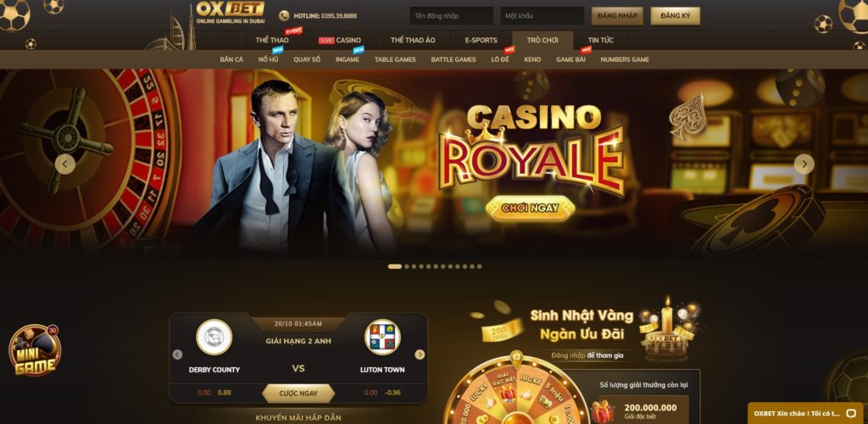Jump to the last banner pagination dot
The image size is (868, 424).
tap(480, 266)
